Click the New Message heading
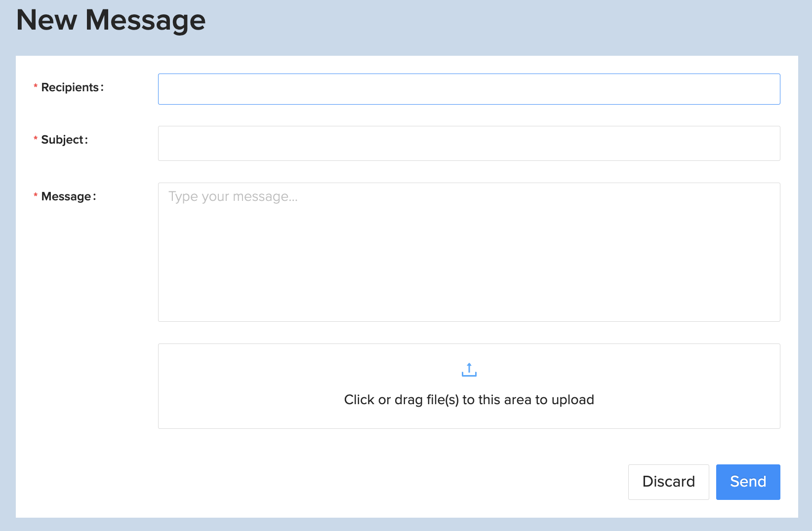 pyautogui.click(x=111, y=20)
